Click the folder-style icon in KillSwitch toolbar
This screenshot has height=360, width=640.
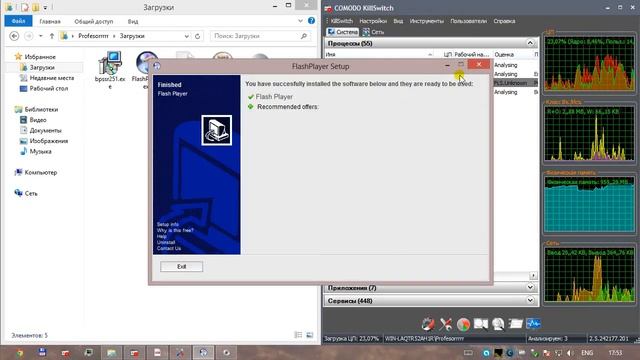[x=516, y=324]
